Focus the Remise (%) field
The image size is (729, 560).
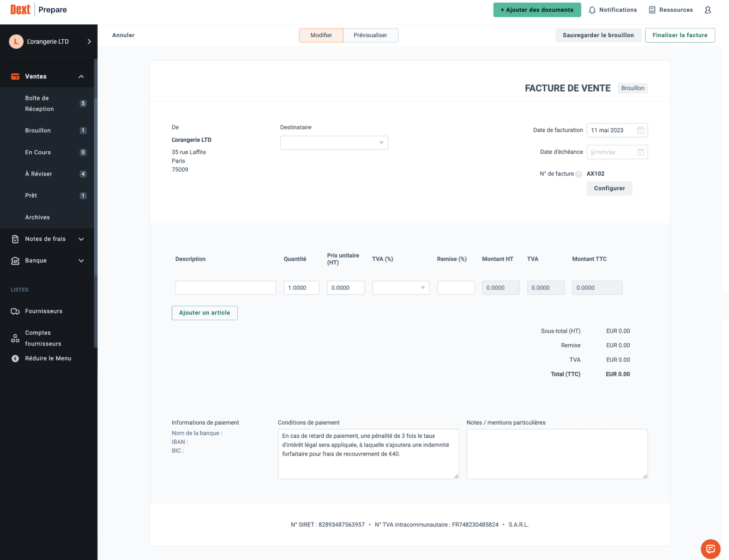[456, 288]
